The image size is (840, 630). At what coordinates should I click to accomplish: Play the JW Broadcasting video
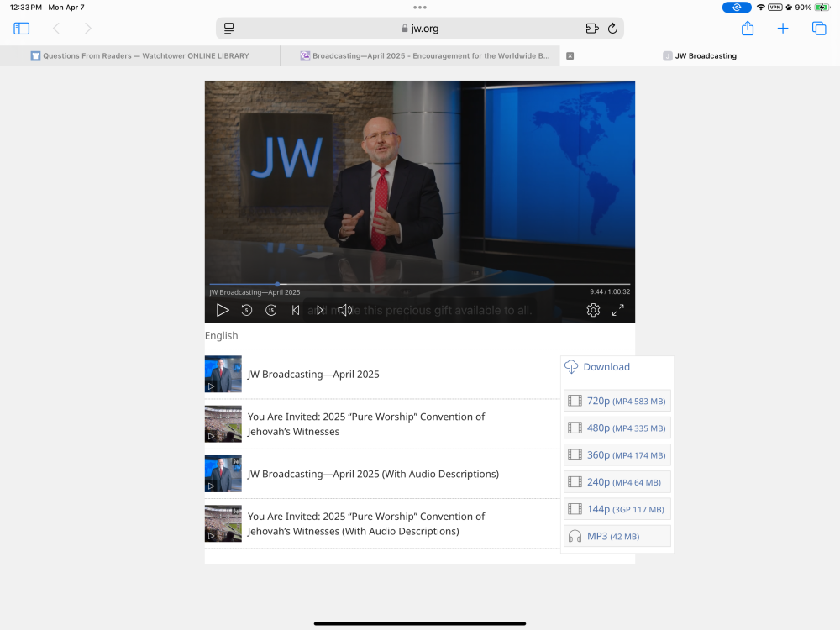pyautogui.click(x=223, y=310)
